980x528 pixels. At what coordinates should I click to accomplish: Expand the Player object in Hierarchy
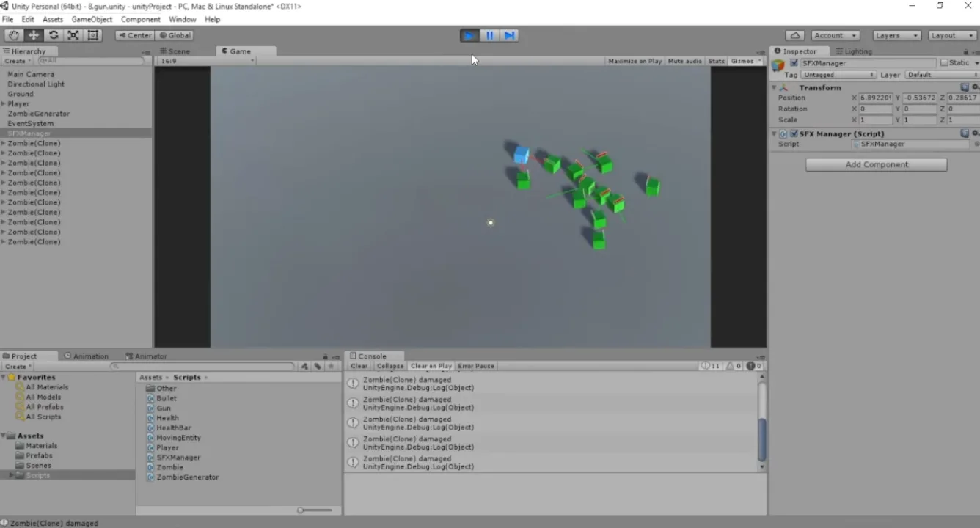(x=4, y=104)
